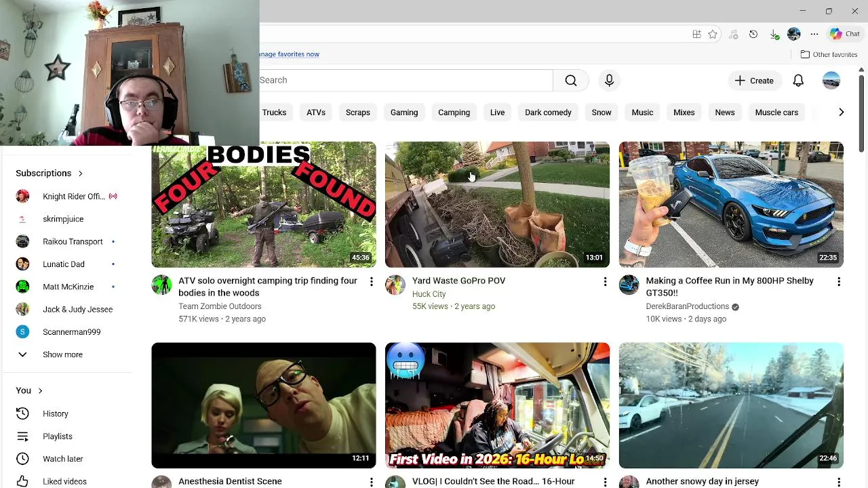
Task: Click the 'manage favorites now' link
Action: (x=290, y=54)
